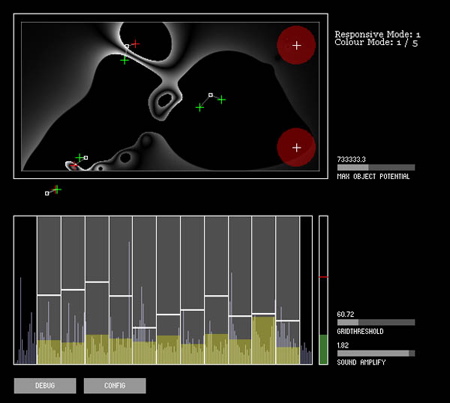Click the GRIDTHRESHOLD slider bar
450x403 pixels.
pos(376,322)
